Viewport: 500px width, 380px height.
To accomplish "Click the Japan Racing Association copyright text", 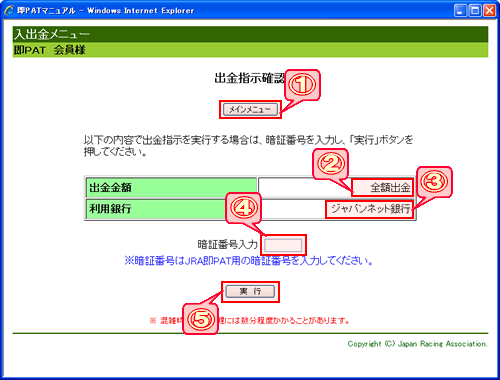I will pyautogui.click(x=417, y=344).
